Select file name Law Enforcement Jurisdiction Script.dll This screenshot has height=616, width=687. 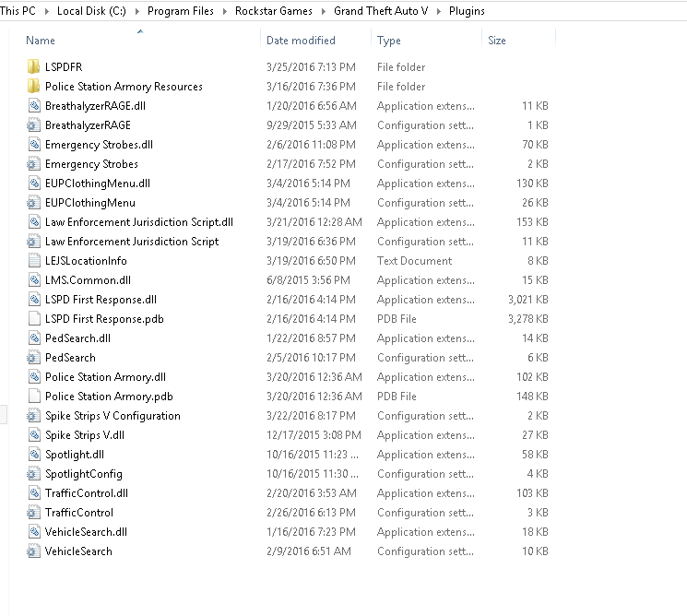tap(139, 222)
